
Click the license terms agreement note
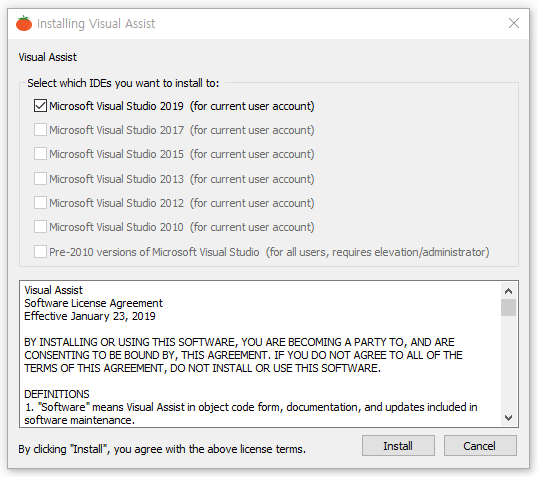(162, 449)
